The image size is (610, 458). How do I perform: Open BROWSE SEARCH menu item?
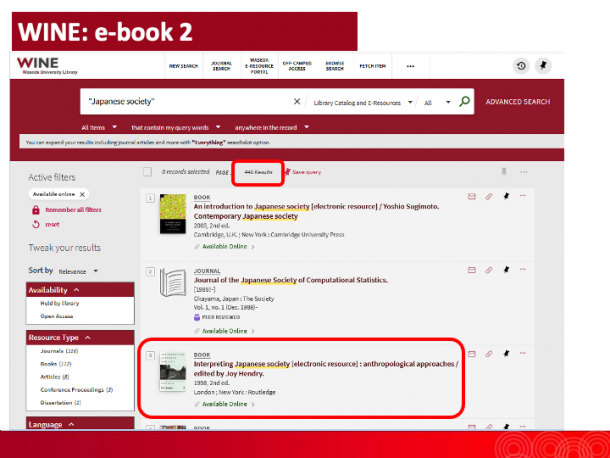(x=335, y=66)
